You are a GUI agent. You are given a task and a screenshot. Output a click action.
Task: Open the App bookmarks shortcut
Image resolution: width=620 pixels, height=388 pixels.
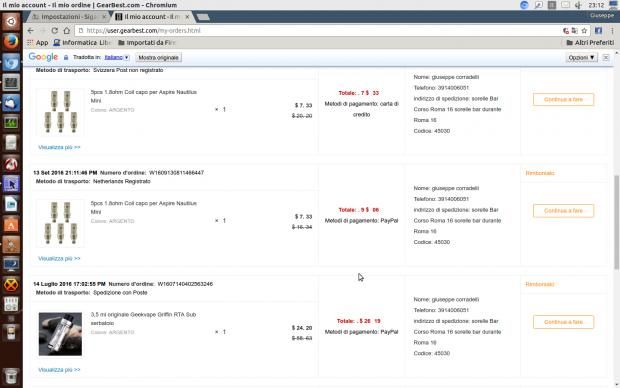38,42
